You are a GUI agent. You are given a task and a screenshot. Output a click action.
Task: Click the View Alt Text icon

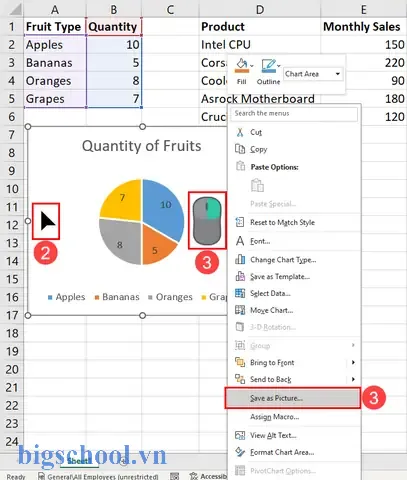point(240,435)
